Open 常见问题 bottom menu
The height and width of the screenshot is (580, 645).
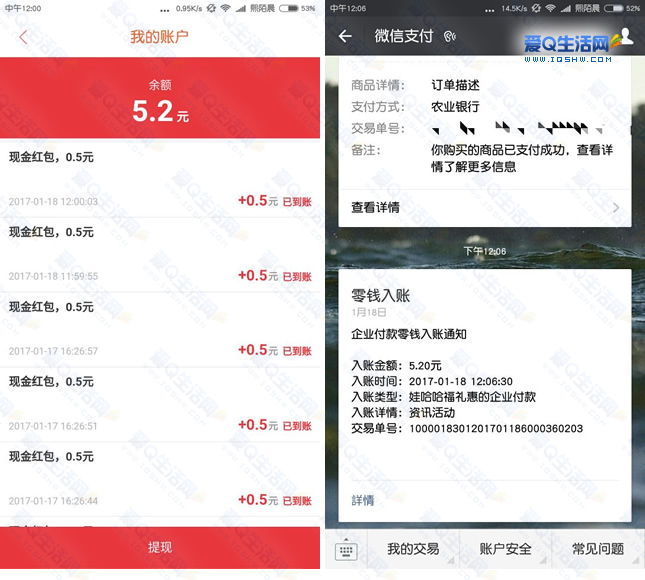coord(598,549)
